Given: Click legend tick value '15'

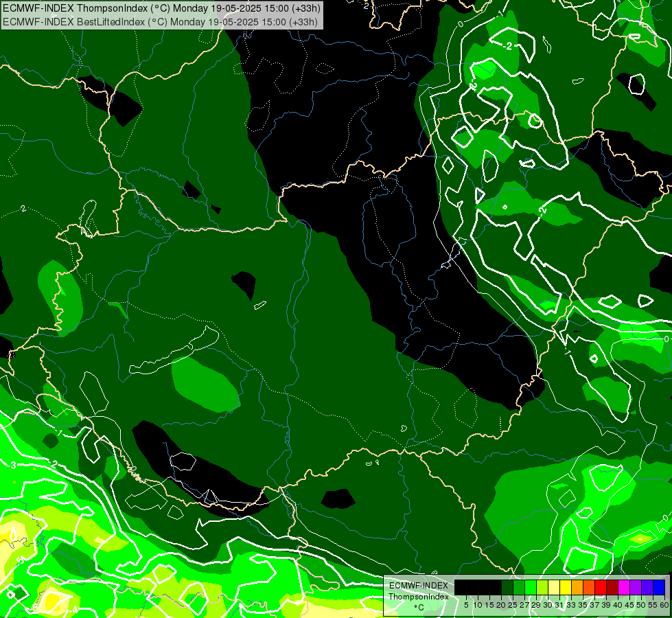Looking at the screenshot, I should coord(490,605).
